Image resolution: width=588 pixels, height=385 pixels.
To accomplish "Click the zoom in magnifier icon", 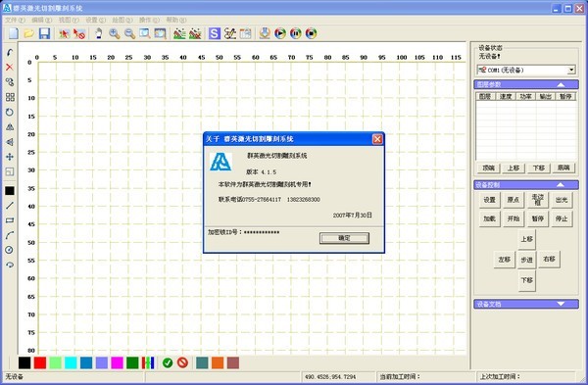I will [x=115, y=33].
